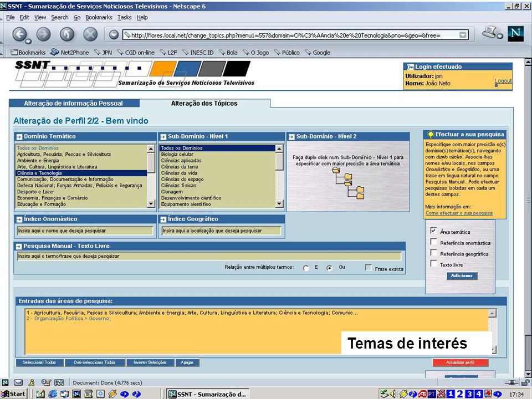The height and width of the screenshot is (399, 532).
Task: Open the Tasks menu
Action: (x=125, y=17)
